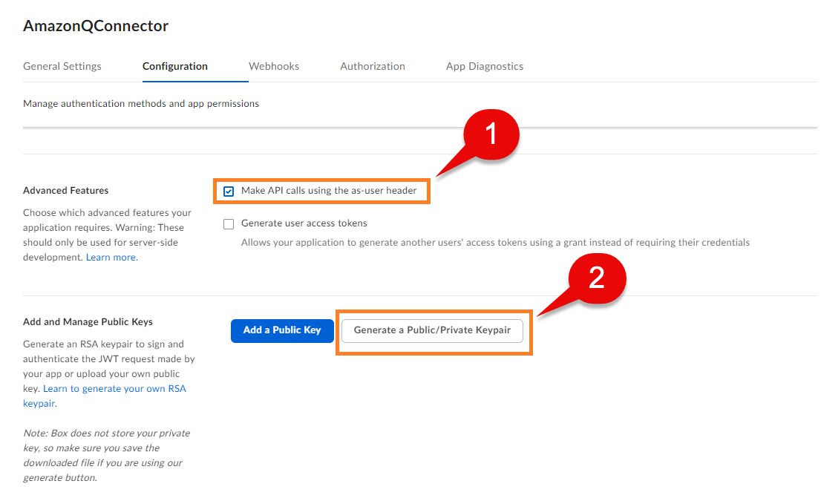Screen dimensions: 821x504
Task: Click the Add a Public Key button
Action: coord(282,331)
